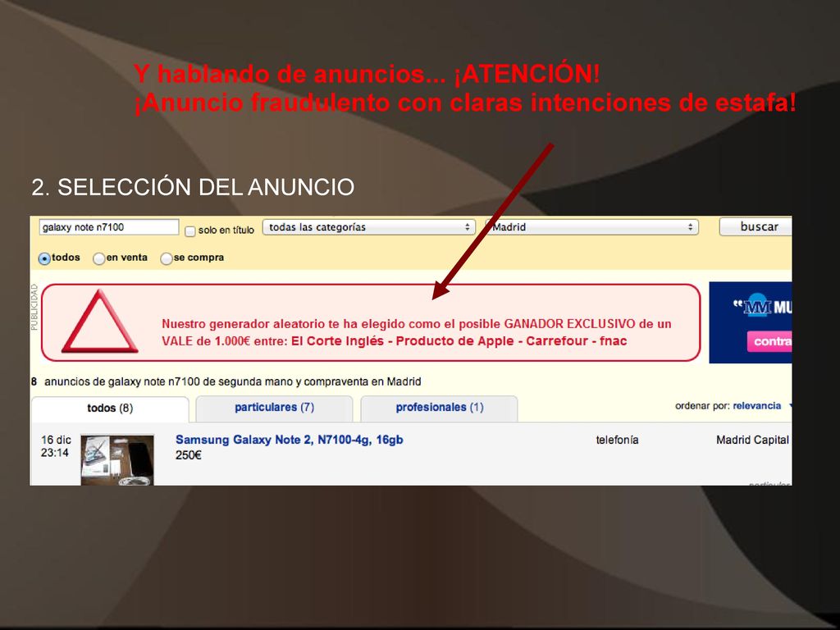
Task: Click the pink contrata button in ad
Action: click(769, 341)
